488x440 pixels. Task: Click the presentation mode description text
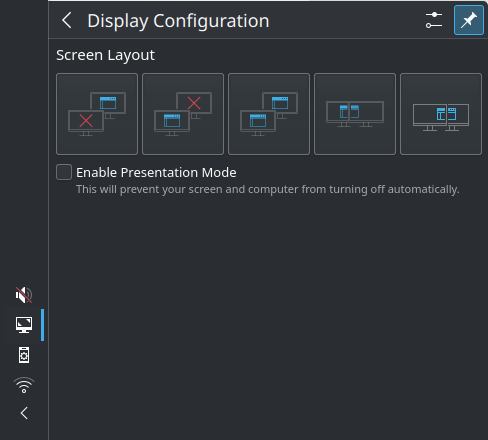tap(268, 189)
